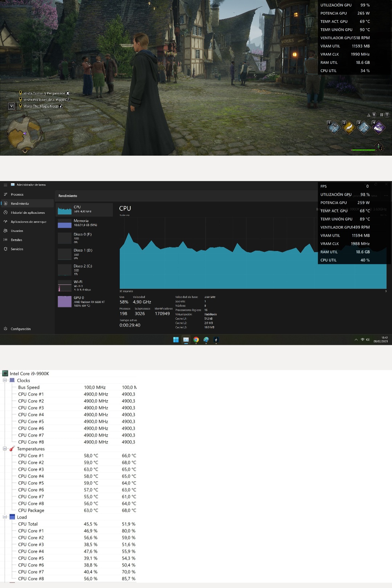Collapse the Clocks tree node
Screen dimensions: 392x588
coord(5,381)
